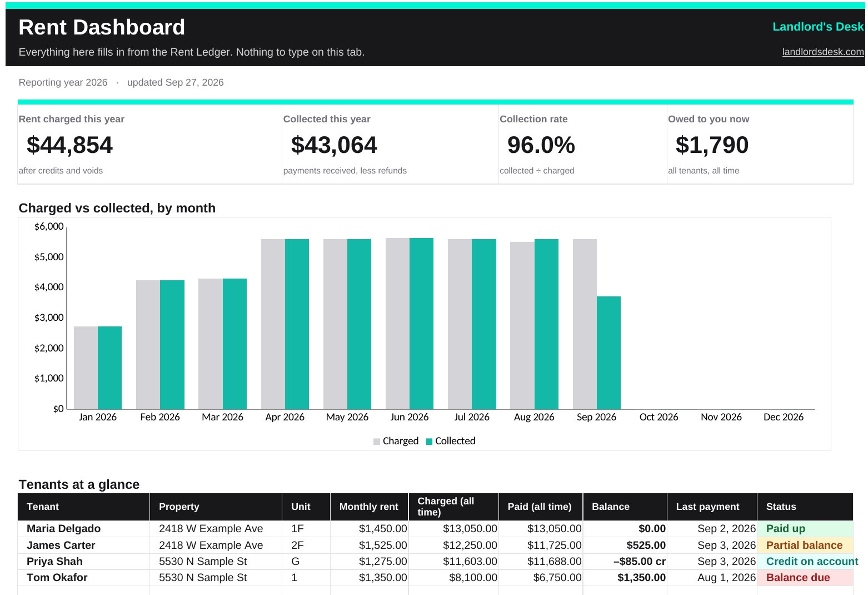Select the Tom Okafor tenant cell
868x595 pixels.
click(x=84, y=578)
